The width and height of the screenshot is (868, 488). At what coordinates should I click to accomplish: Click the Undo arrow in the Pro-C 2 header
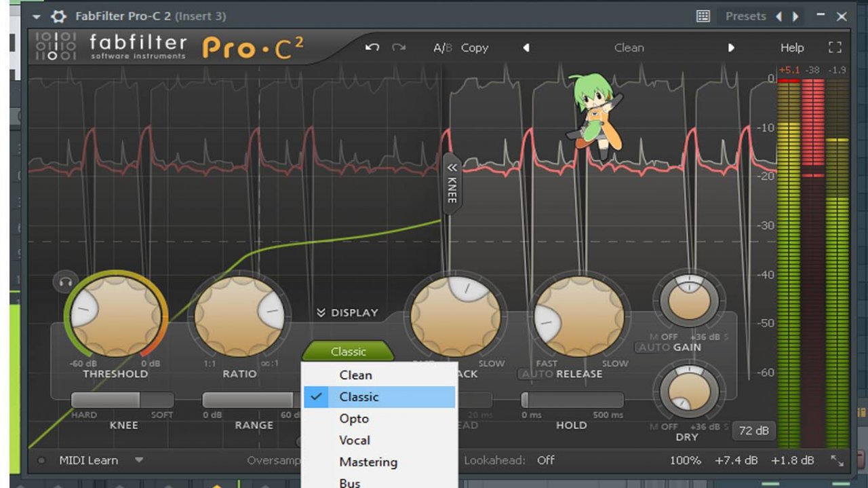[x=372, y=48]
